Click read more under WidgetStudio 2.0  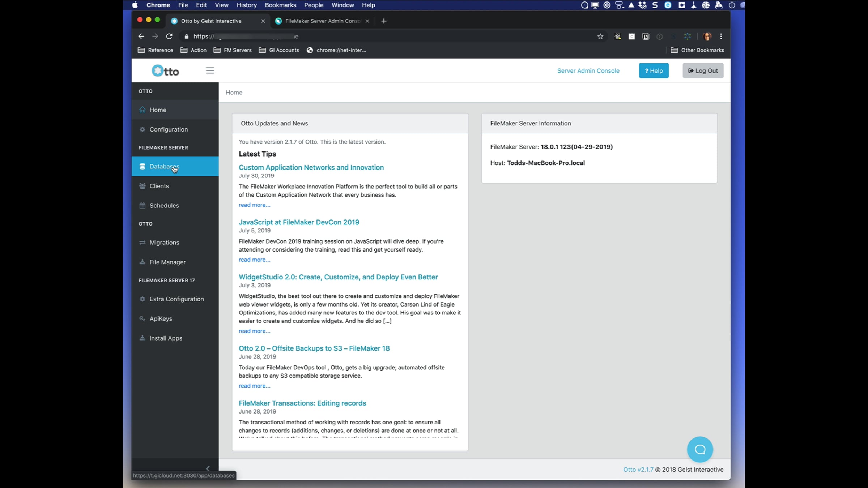tap(254, 331)
